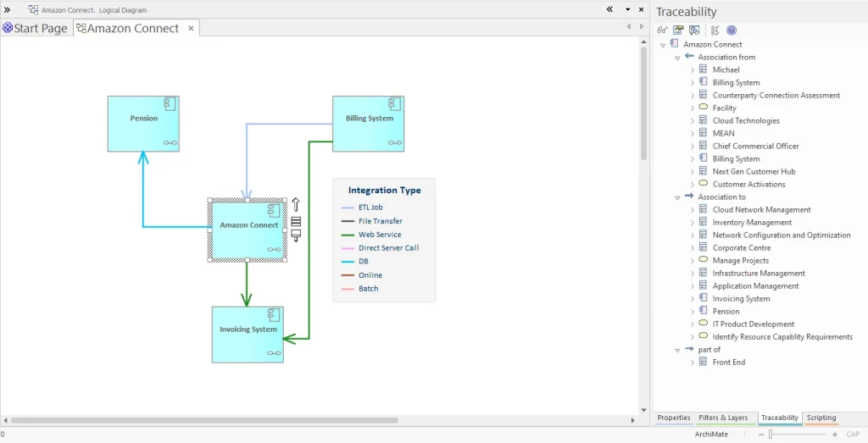Image resolution: width=868 pixels, height=443 pixels.
Task: Close the Amazon Connect tab
Action: (191, 28)
